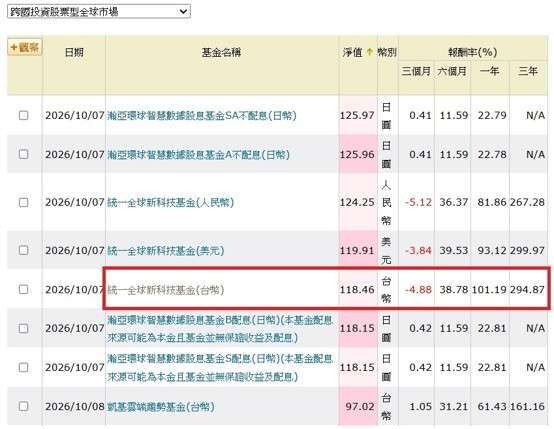Click the 基金名稱 column header
The width and height of the screenshot is (554, 429).
(222, 52)
